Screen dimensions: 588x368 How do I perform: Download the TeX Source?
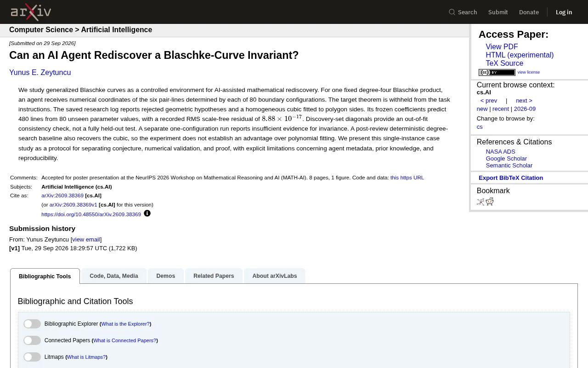(504, 63)
